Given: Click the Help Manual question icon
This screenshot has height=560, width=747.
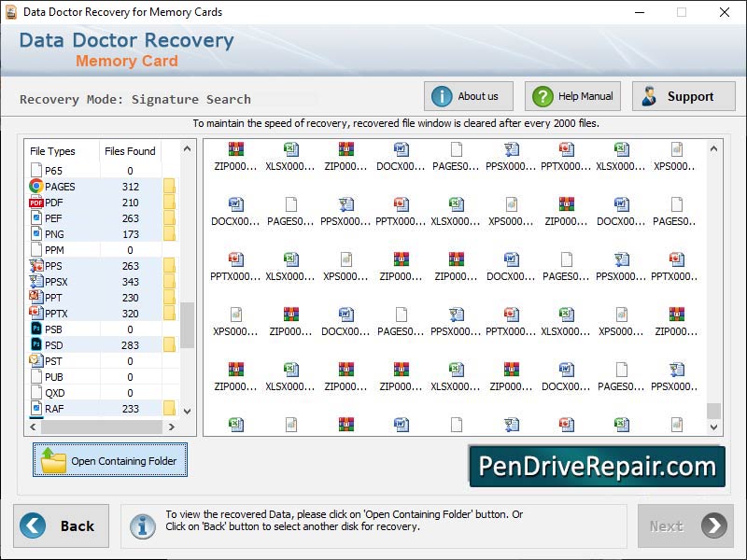Looking at the screenshot, I should click(543, 95).
